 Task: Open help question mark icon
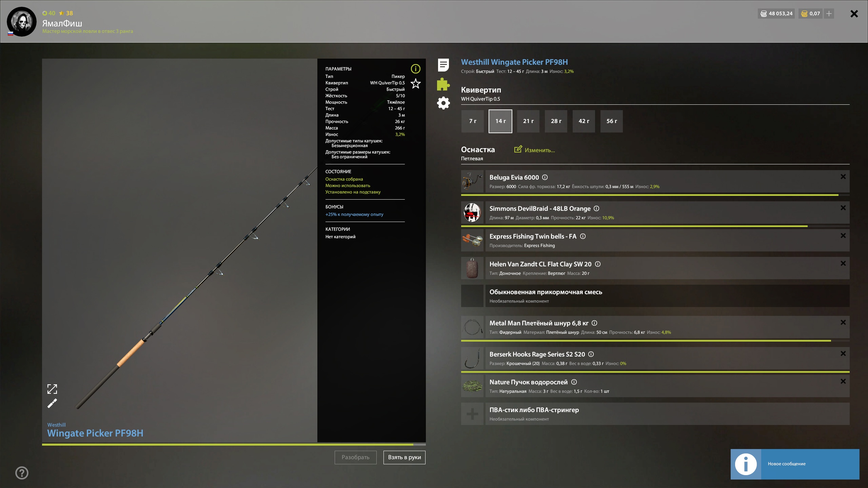tap(22, 473)
